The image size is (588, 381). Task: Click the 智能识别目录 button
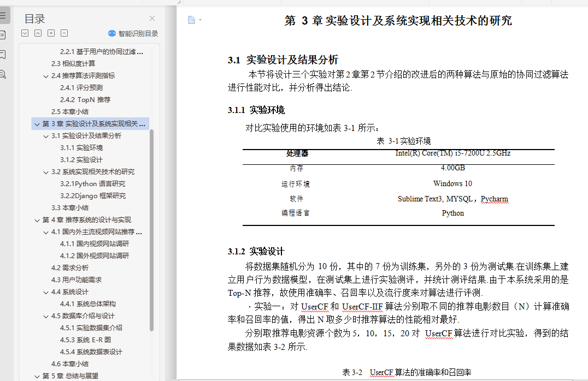point(133,33)
